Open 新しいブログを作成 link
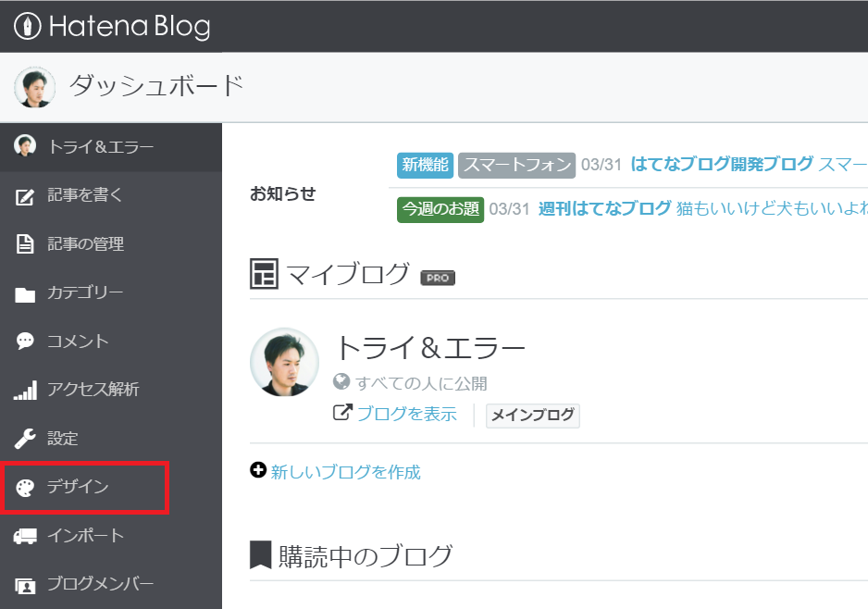Screen dimensions: 868x609 click(346, 472)
